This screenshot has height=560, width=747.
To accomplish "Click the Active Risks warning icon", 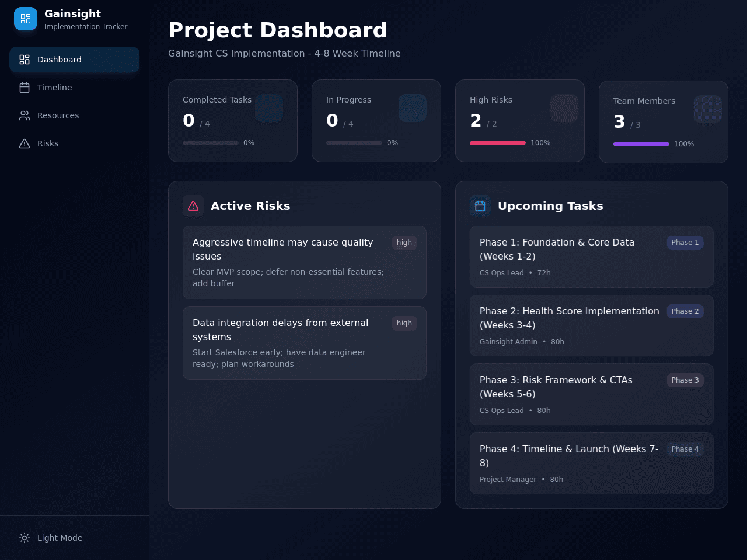I will [193, 206].
